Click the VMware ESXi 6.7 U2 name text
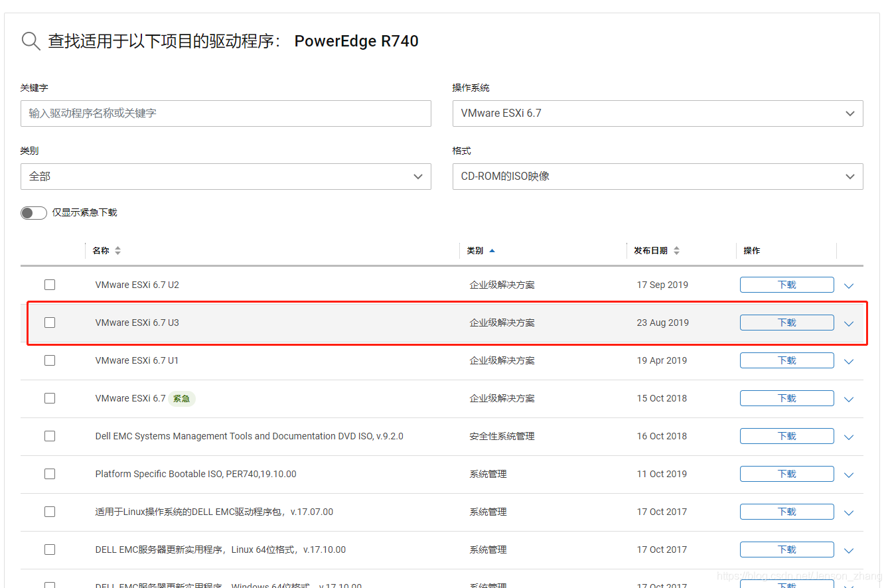 click(x=137, y=285)
